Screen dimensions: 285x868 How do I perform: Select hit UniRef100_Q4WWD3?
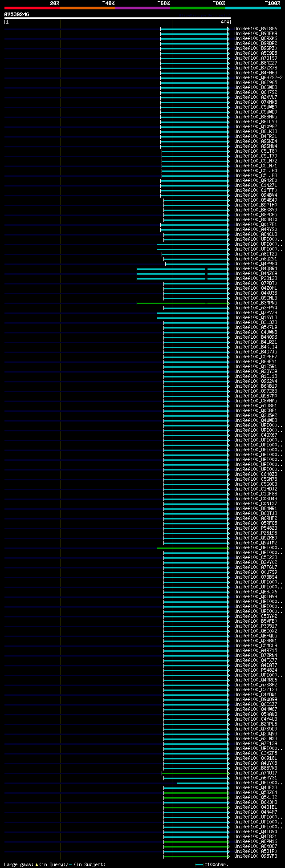(x=256, y=420)
